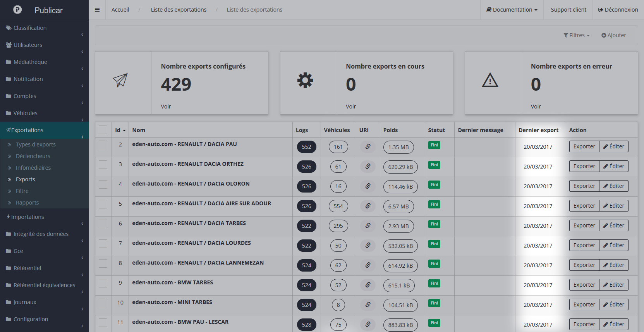
Task: Click Exporter for RENAULT / DACIA PAU
Action: coord(584,146)
